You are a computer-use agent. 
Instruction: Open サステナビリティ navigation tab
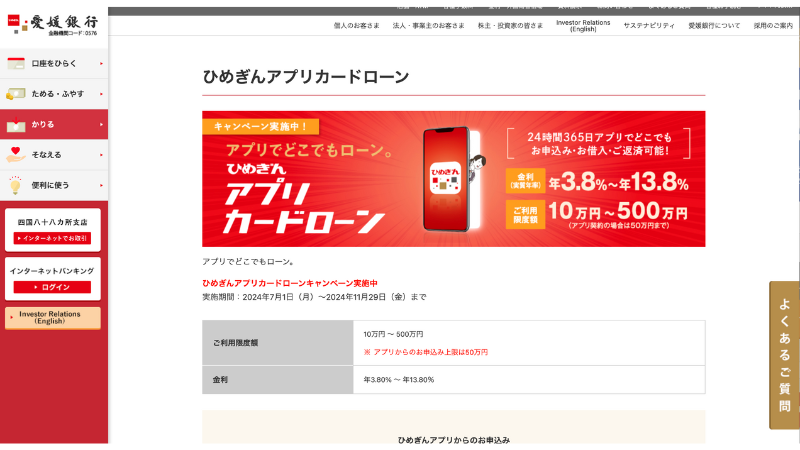coord(649,26)
